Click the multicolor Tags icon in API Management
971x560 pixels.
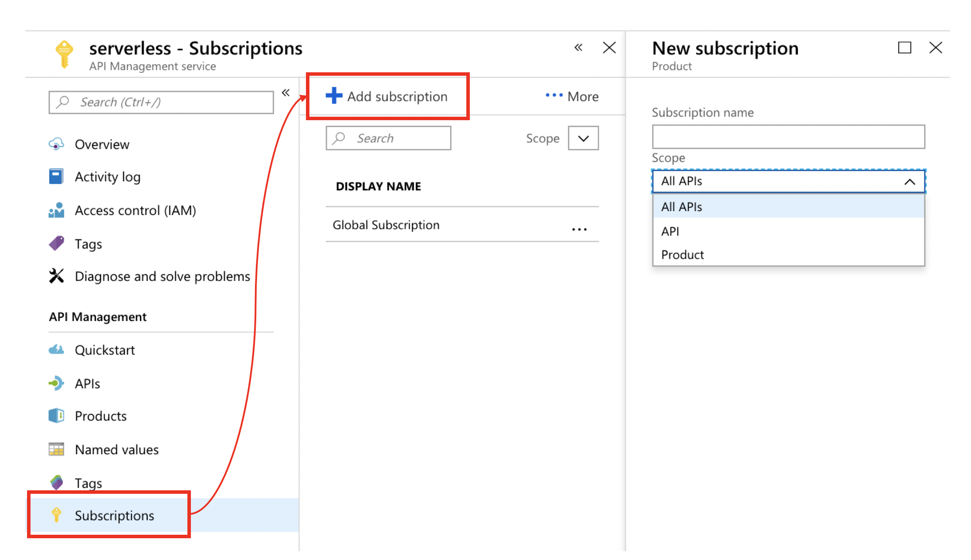[x=56, y=482]
